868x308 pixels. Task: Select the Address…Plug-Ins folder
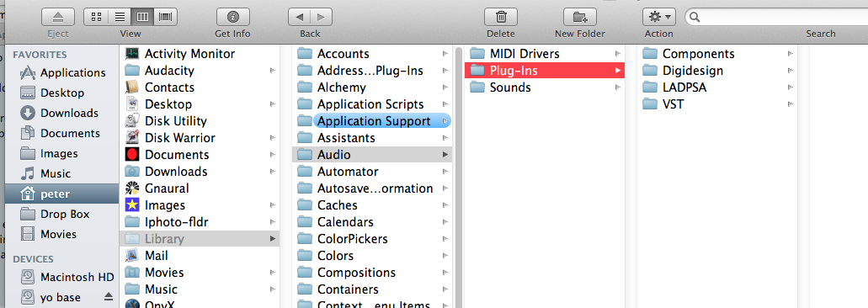(373, 71)
